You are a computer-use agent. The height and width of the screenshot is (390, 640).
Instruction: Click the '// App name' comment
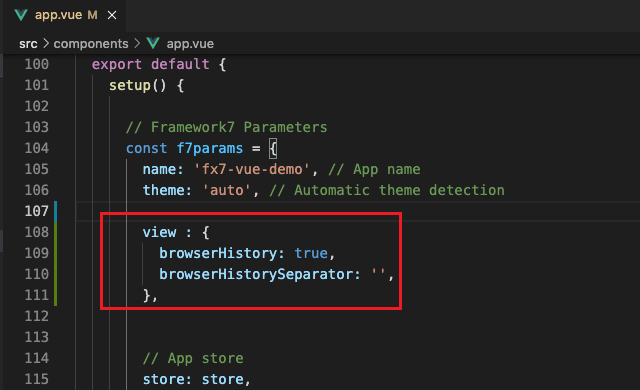pos(374,169)
